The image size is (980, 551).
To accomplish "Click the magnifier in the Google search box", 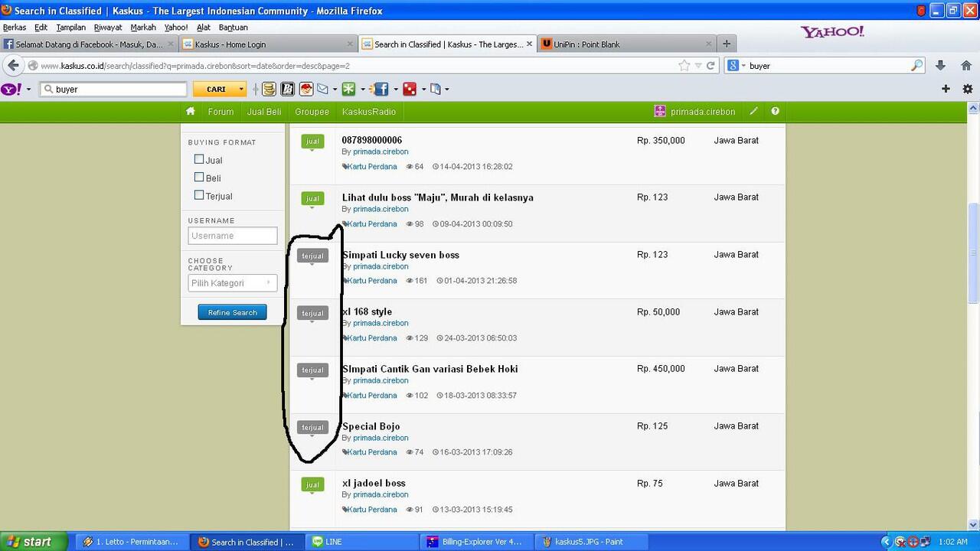I will [x=916, y=66].
